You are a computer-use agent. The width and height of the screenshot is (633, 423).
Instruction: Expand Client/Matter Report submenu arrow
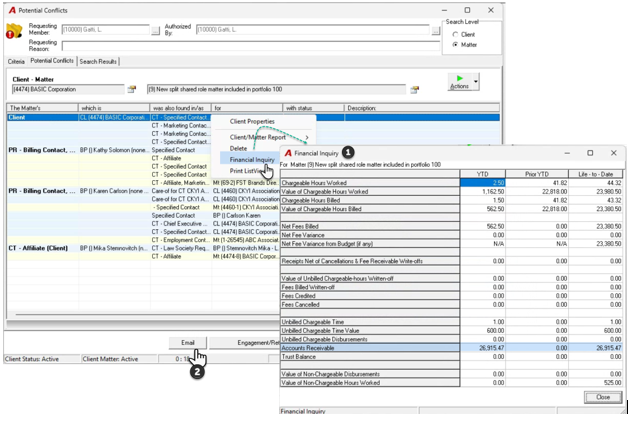pyautogui.click(x=307, y=137)
